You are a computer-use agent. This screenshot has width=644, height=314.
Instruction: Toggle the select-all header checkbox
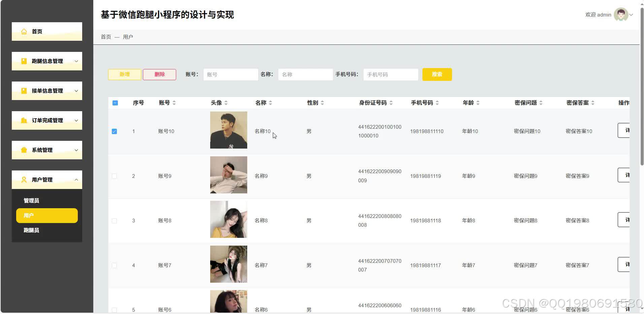115,103
